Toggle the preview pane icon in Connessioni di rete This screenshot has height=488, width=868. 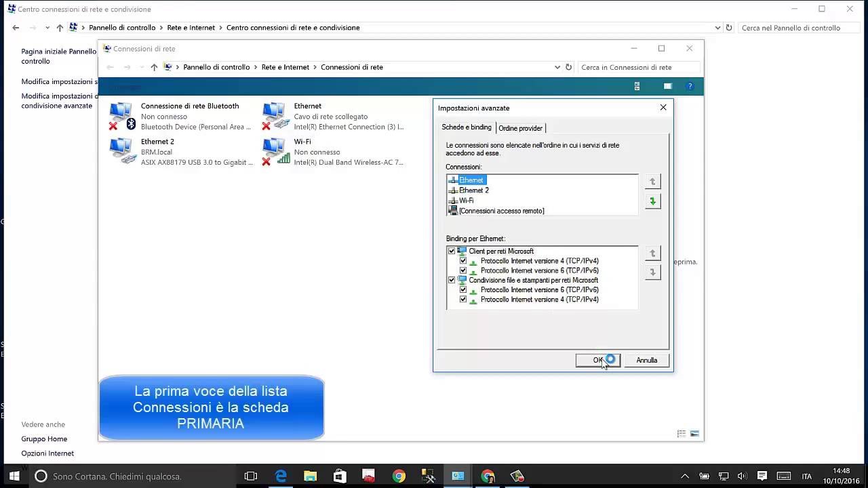pos(667,86)
